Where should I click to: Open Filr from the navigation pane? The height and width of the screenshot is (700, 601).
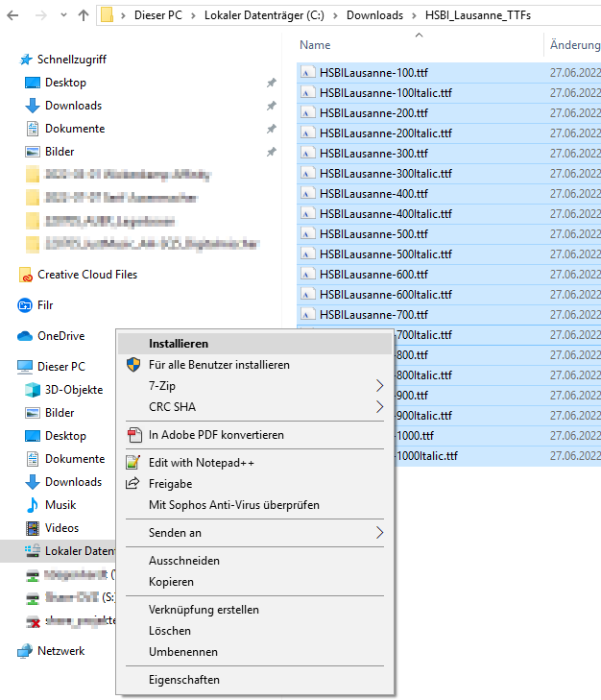tap(44, 305)
